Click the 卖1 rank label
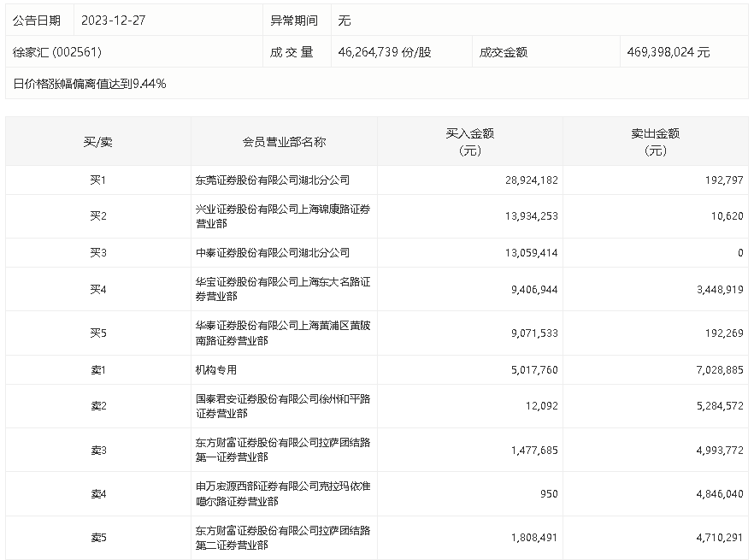 [x=98, y=369]
